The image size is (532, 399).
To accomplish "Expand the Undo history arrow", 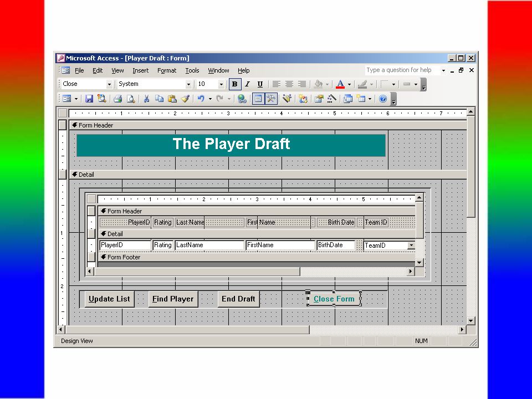I will 211,99.
